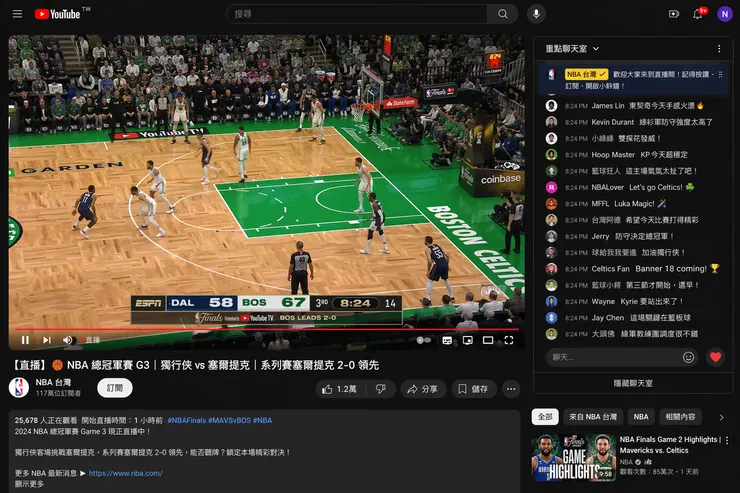Jump to live via 直播 indicator

point(91,340)
